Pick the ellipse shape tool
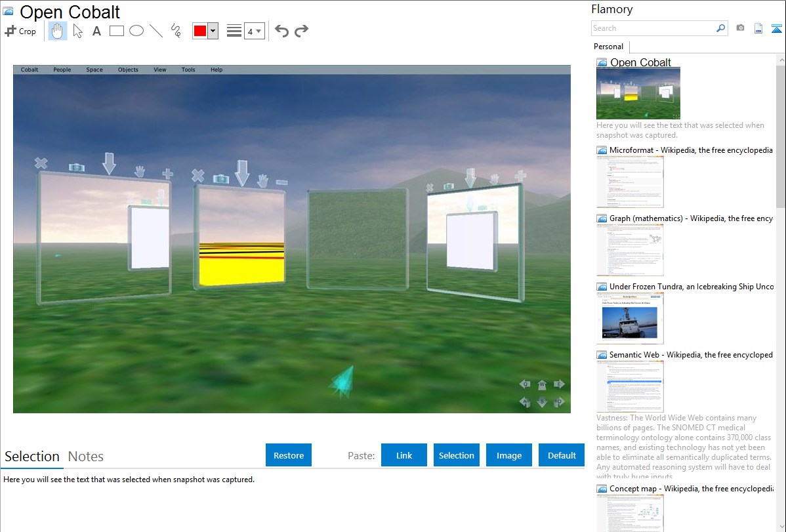This screenshot has width=786, height=532. tap(136, 31)
